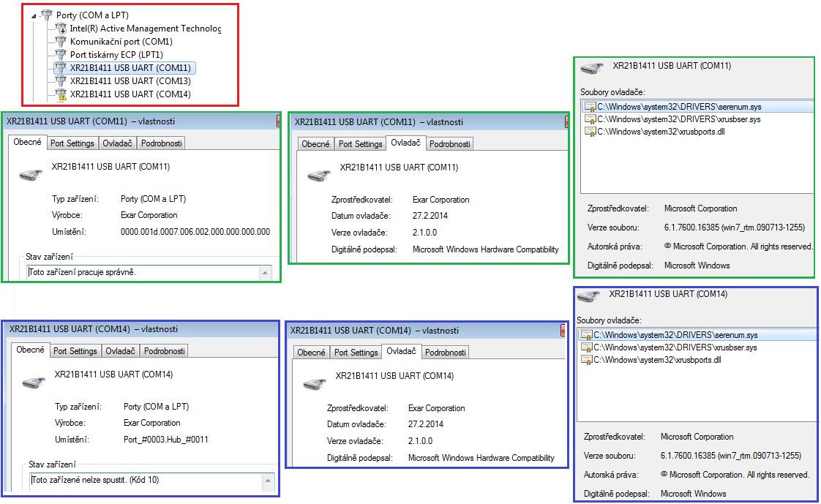Select Komunikační port (COM1) entry
The image size is (821, 504).
click(121, 42)
